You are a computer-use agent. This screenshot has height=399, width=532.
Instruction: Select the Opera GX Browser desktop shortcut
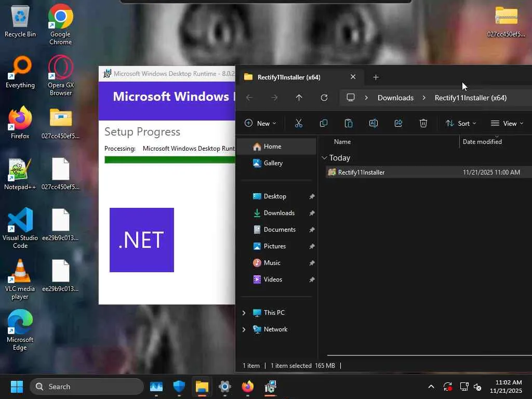pyautogui.click(x=61, y=75)
